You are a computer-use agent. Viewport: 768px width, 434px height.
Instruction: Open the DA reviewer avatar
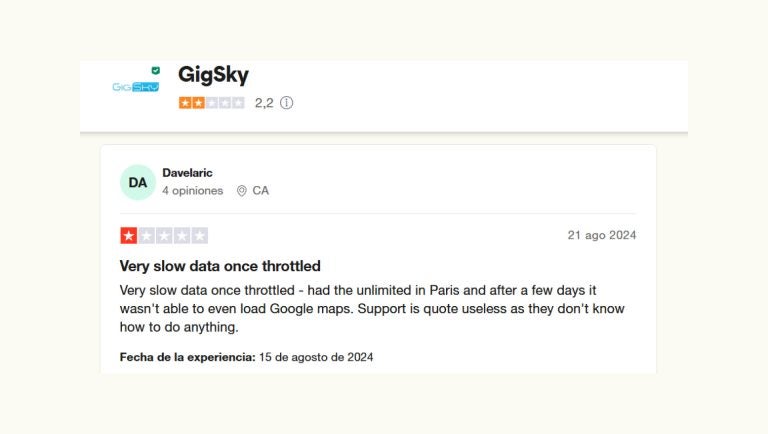(x=138, y=182)
